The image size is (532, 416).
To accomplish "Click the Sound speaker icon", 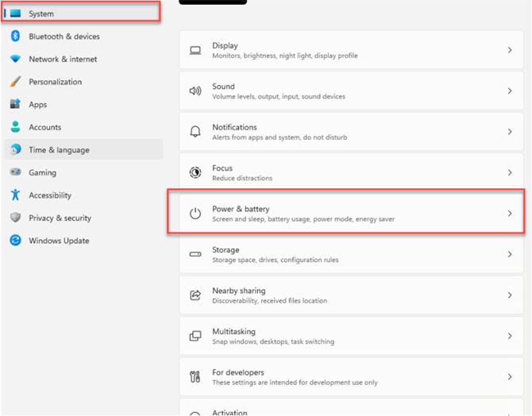I will (195, 91).
